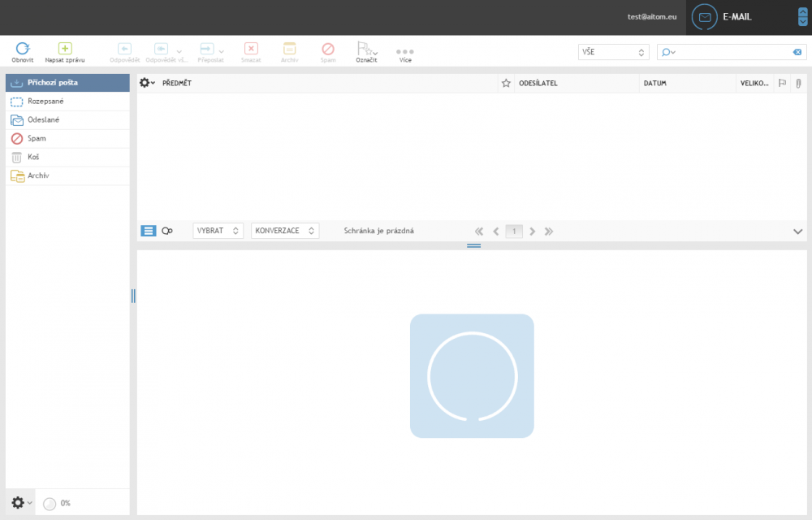Select the Odeslané sent folder
812x520 pixels.
(x=44, y=120)
